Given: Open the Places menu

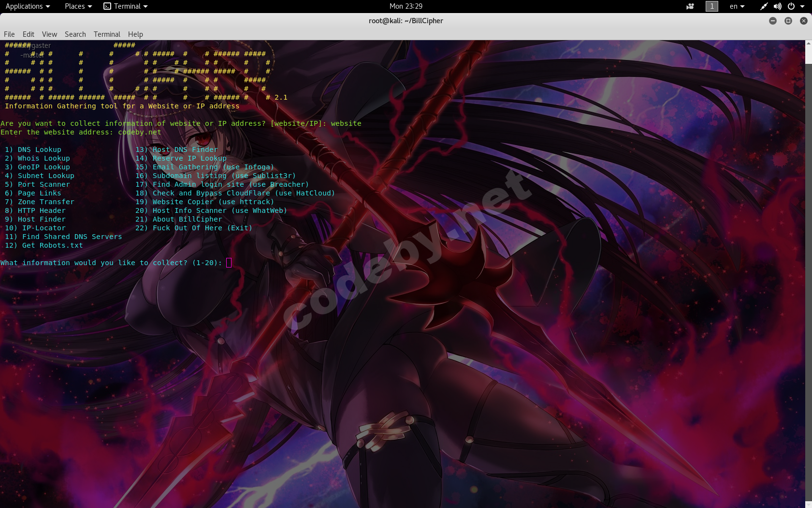Looking at the screenshot, I should [x=78, y=6].
